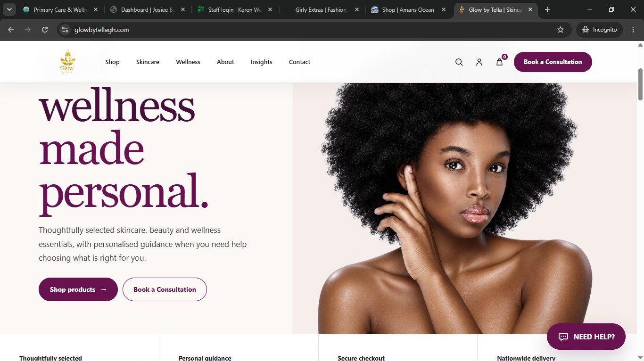This screenshot has height=362, width=644.
Task: Open the NEED HELP? chat widget
Action: pos(586,337)
